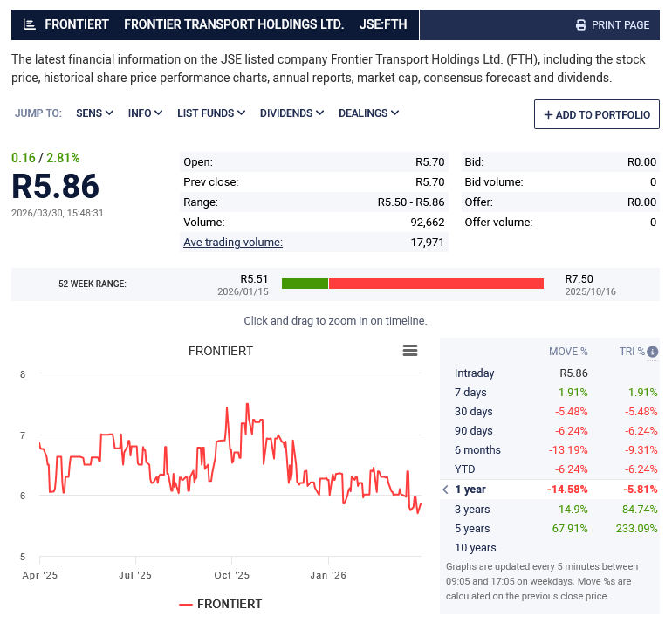Select the 6 months period row
The width and height of the screenshot is (672, 630).
point(550,450)
